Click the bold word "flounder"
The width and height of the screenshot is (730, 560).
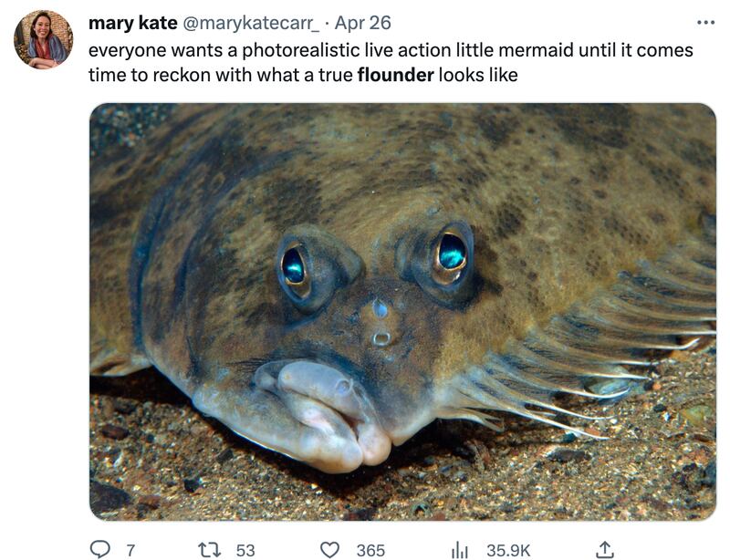[395, 75]
